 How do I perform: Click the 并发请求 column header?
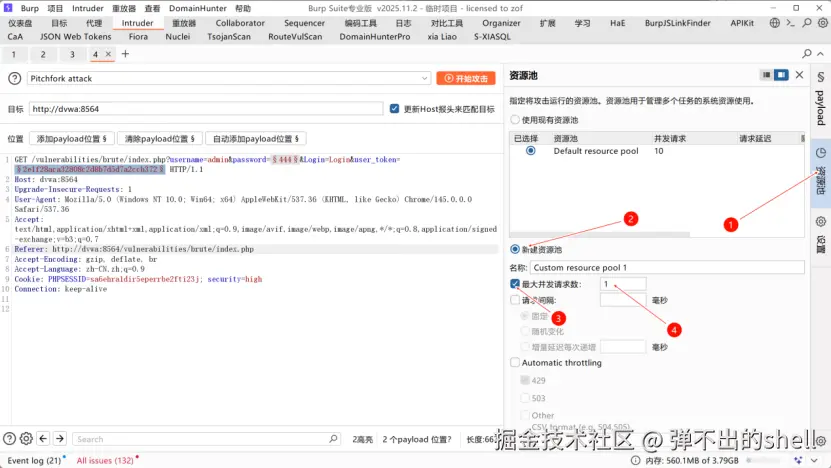pyautogui.click(x=669, y=138)
